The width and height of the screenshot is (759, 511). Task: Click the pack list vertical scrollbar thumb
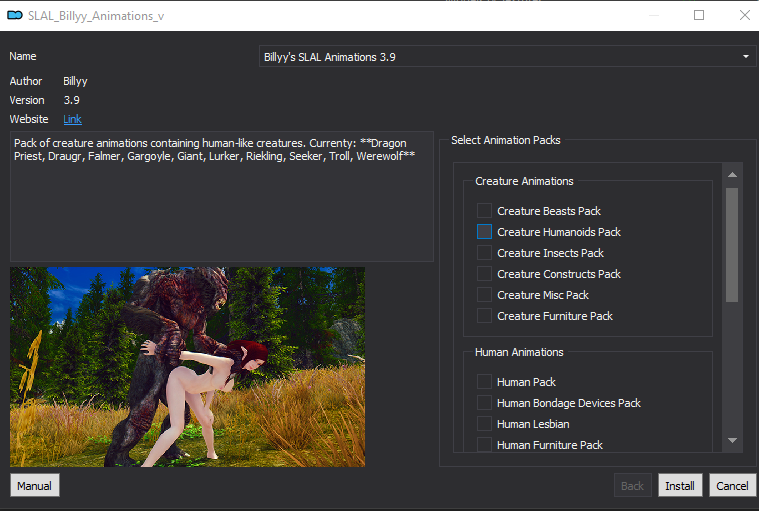(x=732, y=245)
